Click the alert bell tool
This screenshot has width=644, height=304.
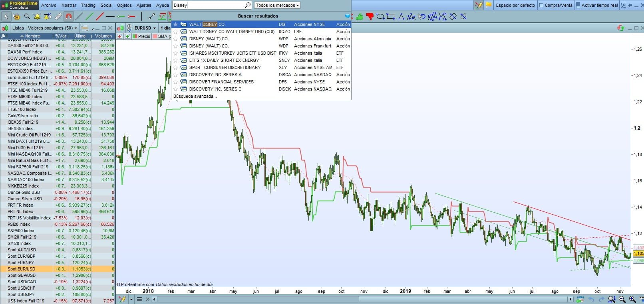[x=37, y=16]
